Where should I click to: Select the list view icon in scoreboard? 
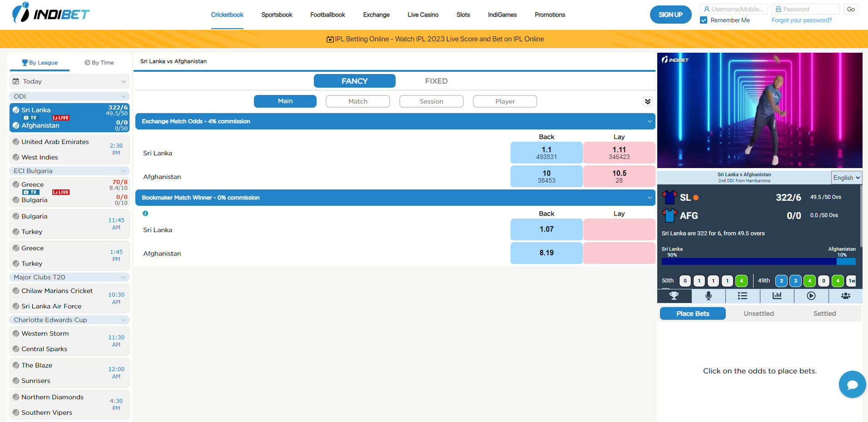(x=743, y=296)
